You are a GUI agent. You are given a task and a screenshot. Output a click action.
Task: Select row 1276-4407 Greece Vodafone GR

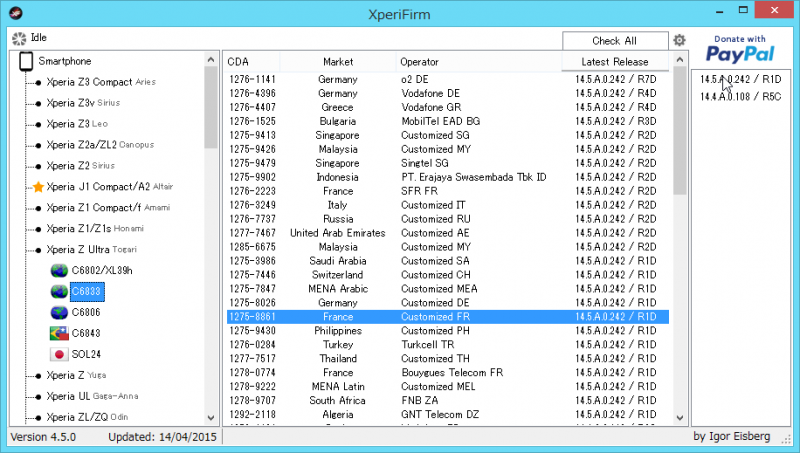(x=447, y=107)
